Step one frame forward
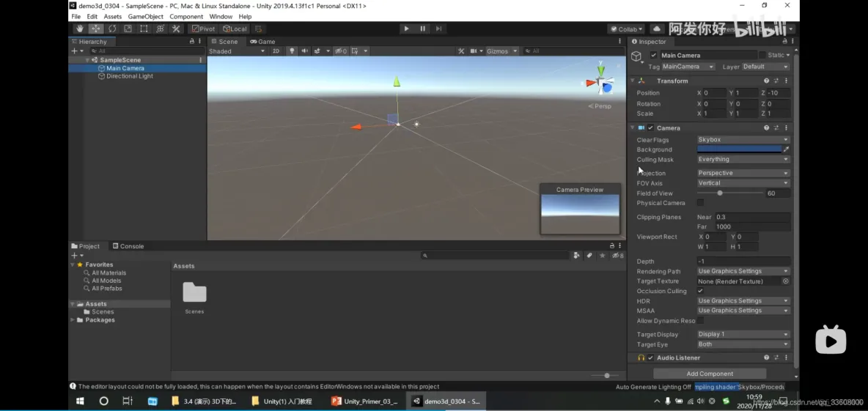 439,29
